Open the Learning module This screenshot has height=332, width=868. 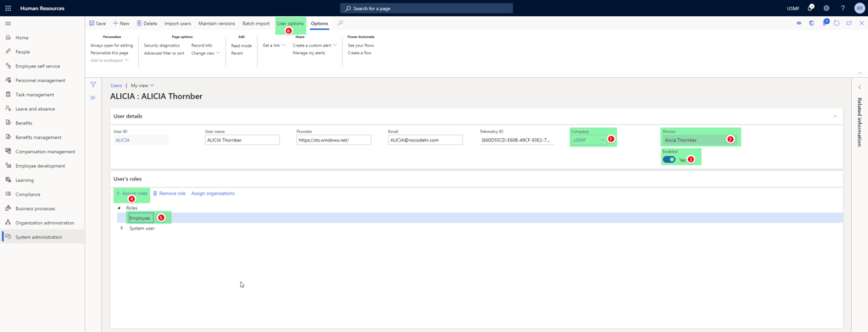(25, 180)
